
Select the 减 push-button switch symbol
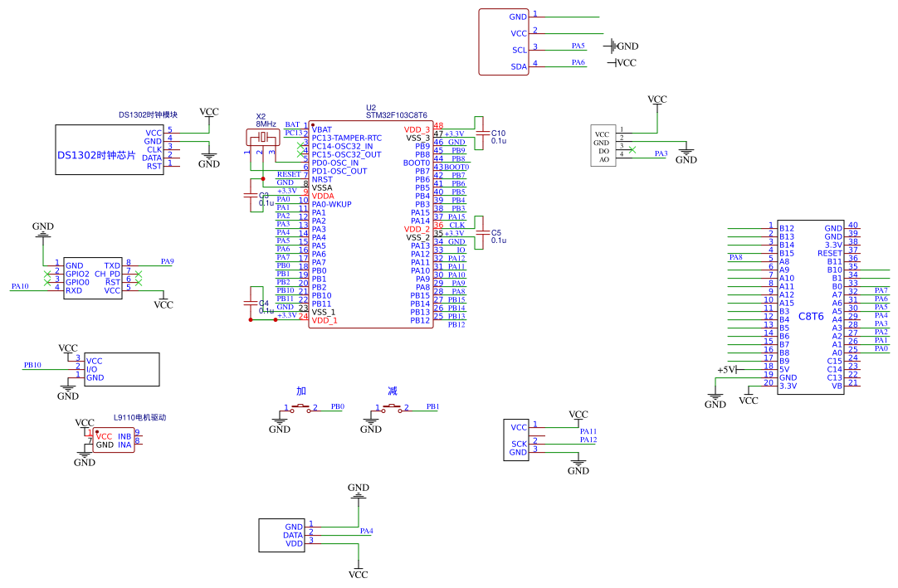tap(392, 407)
